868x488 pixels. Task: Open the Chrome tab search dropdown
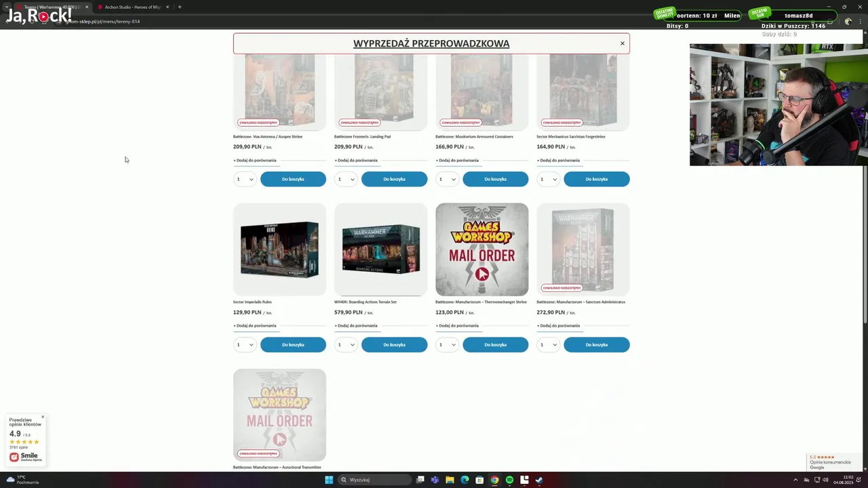point(7,7)
